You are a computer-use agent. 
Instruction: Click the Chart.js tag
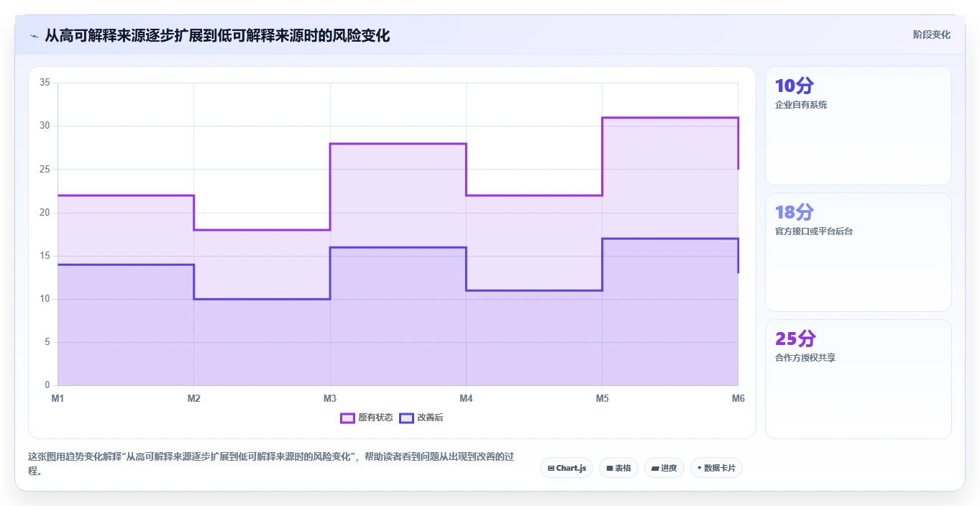click(x=567, y=468)
